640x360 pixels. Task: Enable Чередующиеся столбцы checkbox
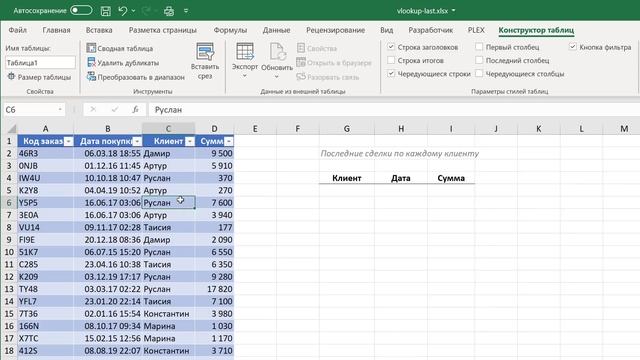pos(479,74)
